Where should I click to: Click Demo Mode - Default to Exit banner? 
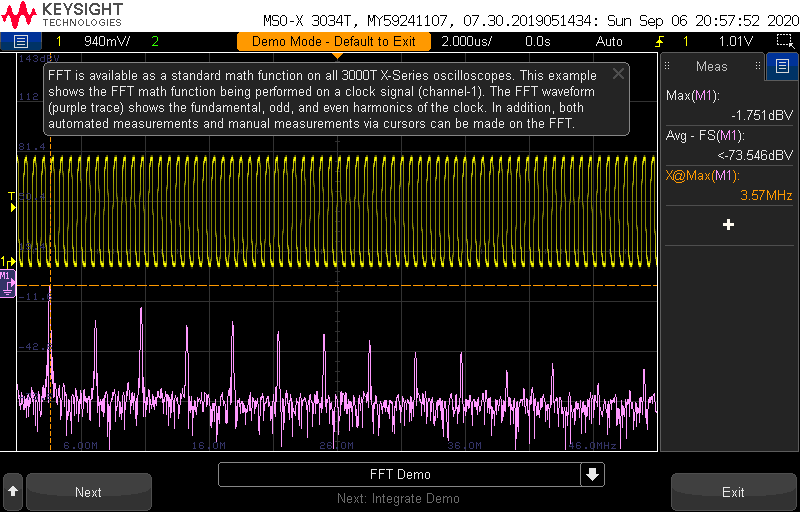click(x=333, y=41)
